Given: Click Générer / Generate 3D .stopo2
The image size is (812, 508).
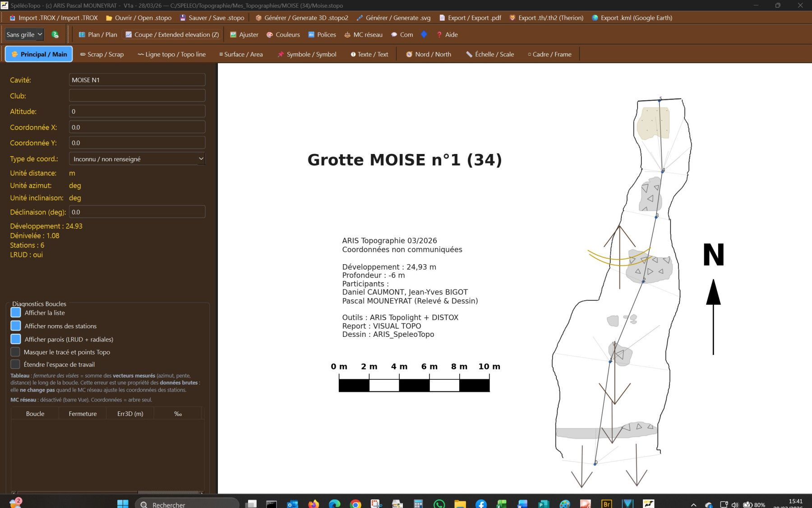Looking at the screenshot, I should point(301,18).
